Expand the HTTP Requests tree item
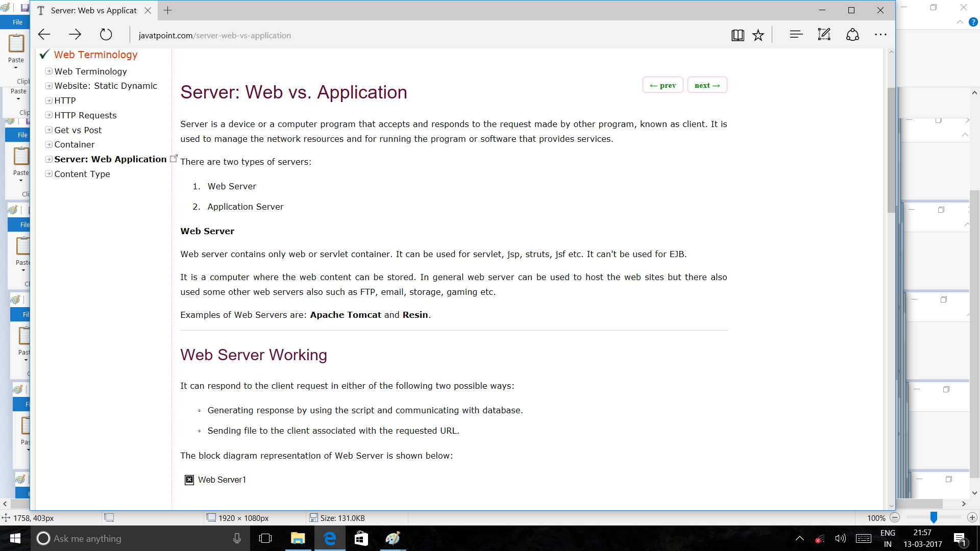This screenshot has height=551, width=980. 48,115
